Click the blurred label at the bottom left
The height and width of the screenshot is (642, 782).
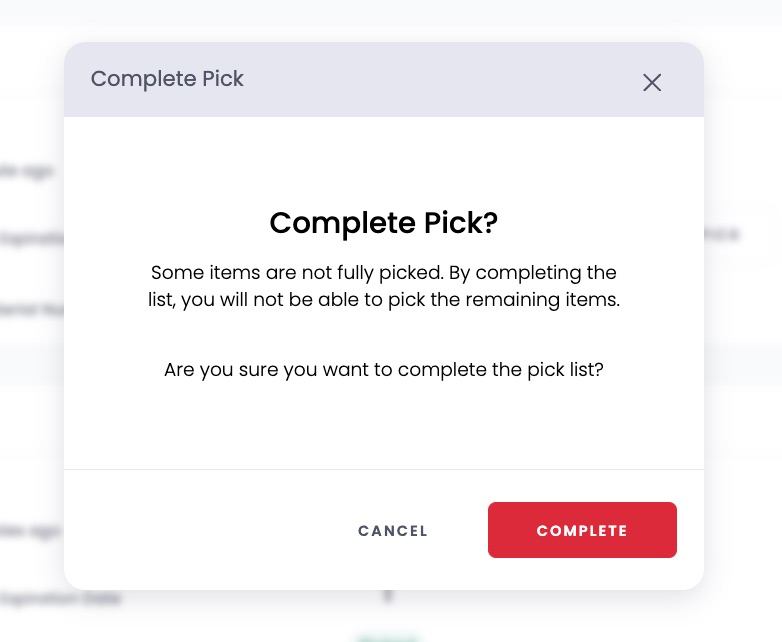click(60, 598)
